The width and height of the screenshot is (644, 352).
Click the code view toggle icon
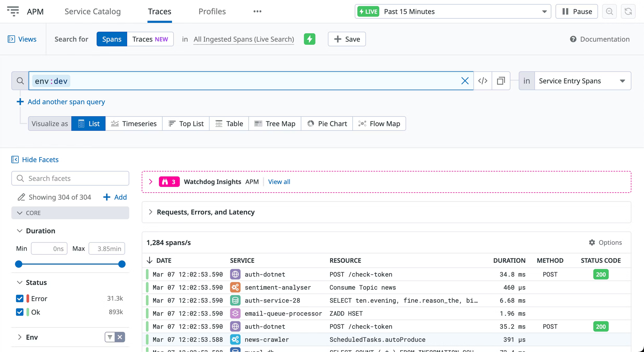pos(483,81)
